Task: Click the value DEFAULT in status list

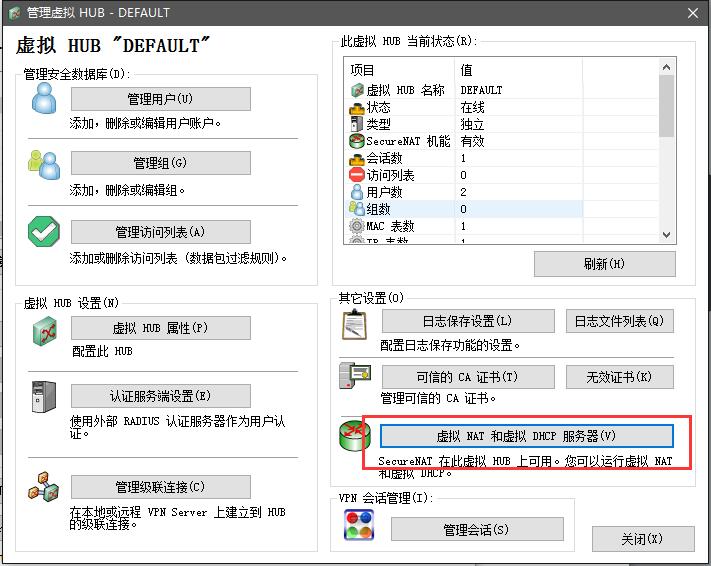Action: point(481,90)
